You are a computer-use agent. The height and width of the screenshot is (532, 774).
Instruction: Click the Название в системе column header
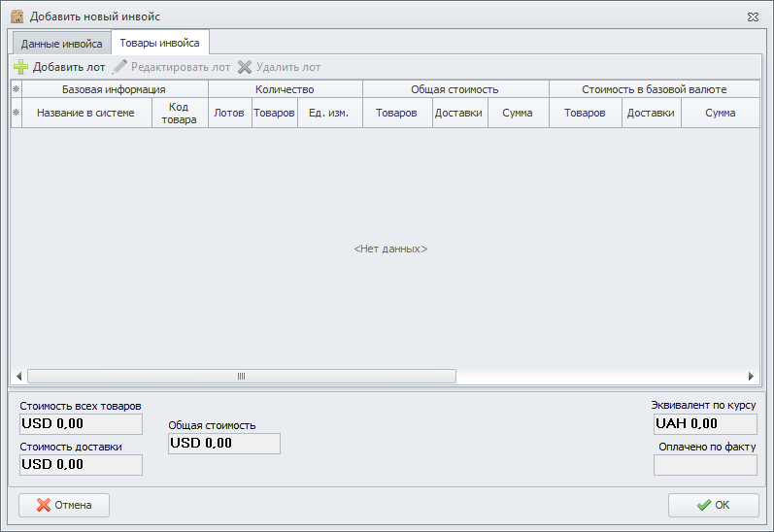pyautogui.click(x=85, y=114)
